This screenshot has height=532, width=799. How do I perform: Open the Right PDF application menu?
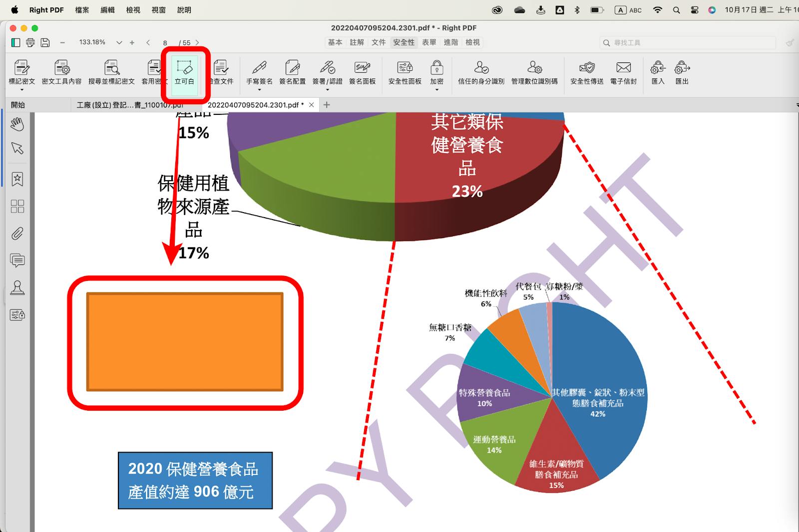[x=46, y=10]
